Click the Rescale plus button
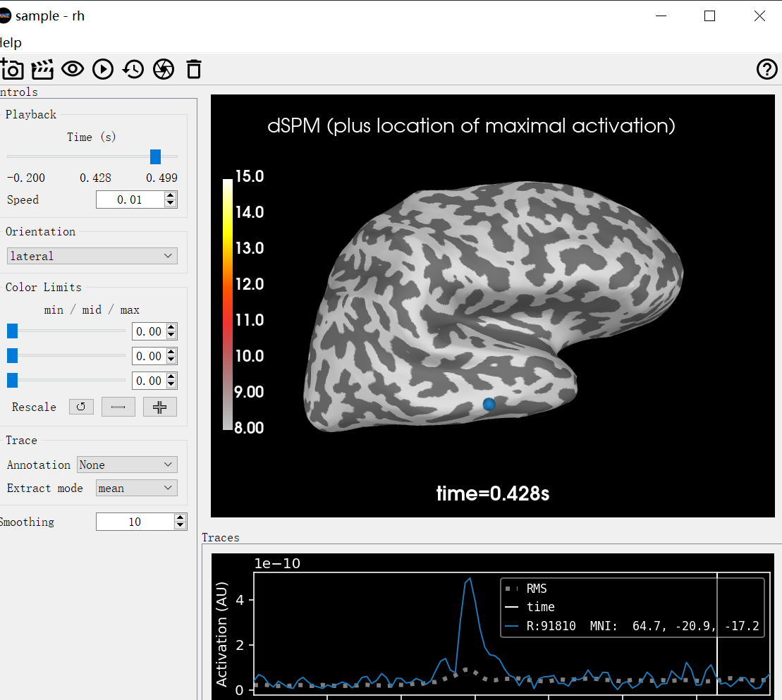The width and height of the screenshot is (782, 700). [x=160, y=407]
